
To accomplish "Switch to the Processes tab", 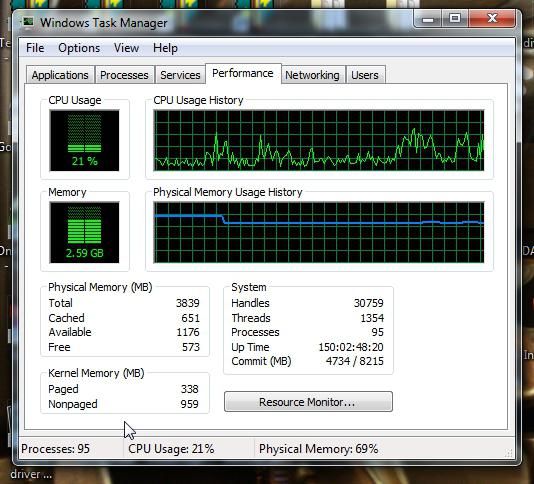I will pyautogui.click(x=124, y=75).
